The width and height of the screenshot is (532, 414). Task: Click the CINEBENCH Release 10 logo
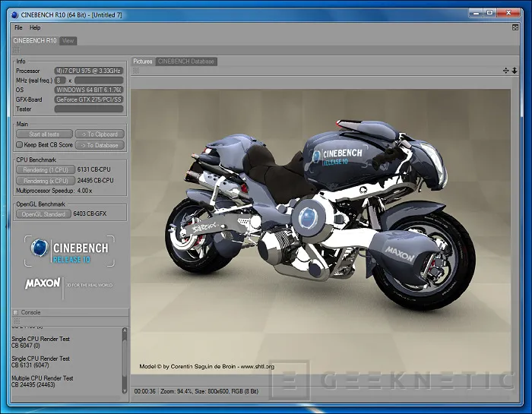pyautogui.click(x=69, y=251)
